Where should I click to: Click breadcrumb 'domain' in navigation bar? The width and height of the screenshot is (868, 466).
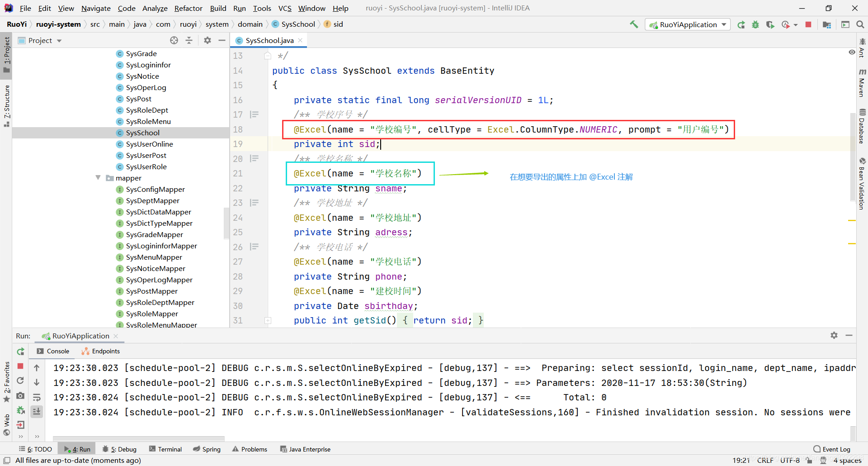(250, 24)
